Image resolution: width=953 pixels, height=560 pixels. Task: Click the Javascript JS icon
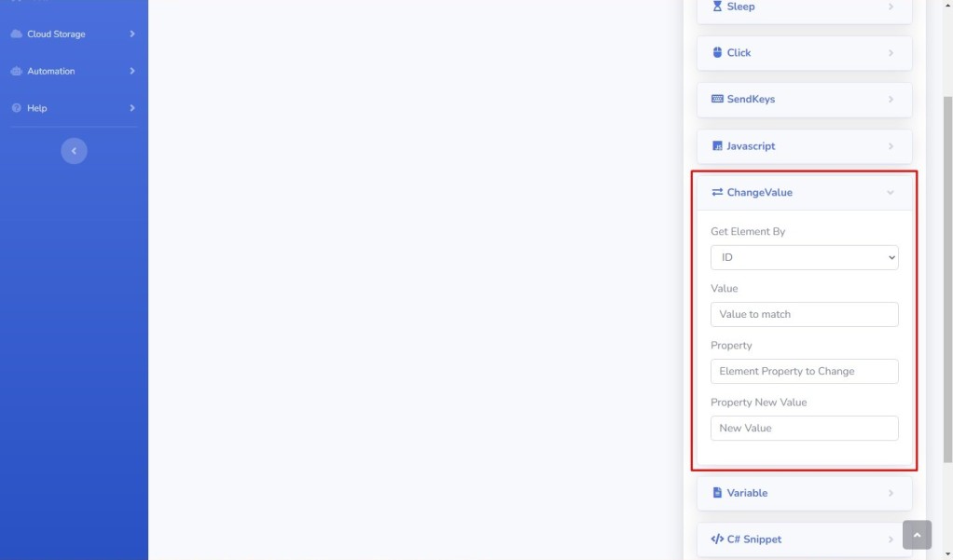(717, 146)
